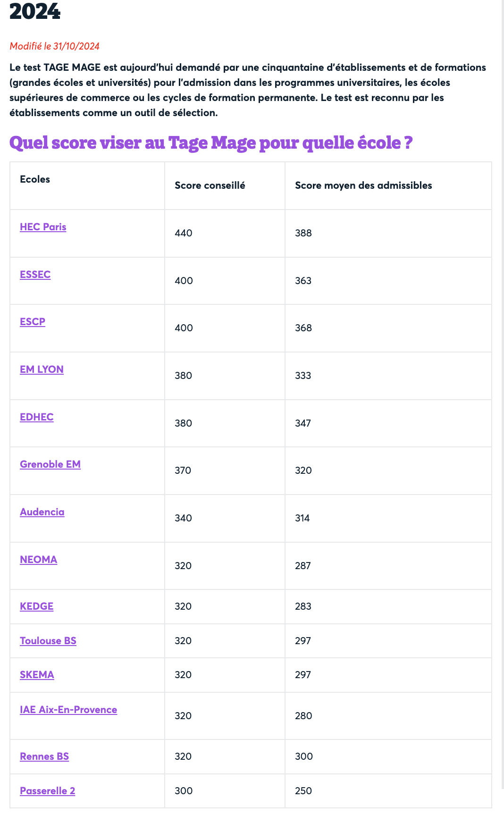Click the "Ecoles" column header
This screenshot has height=823, width=504.
point(35,179)
